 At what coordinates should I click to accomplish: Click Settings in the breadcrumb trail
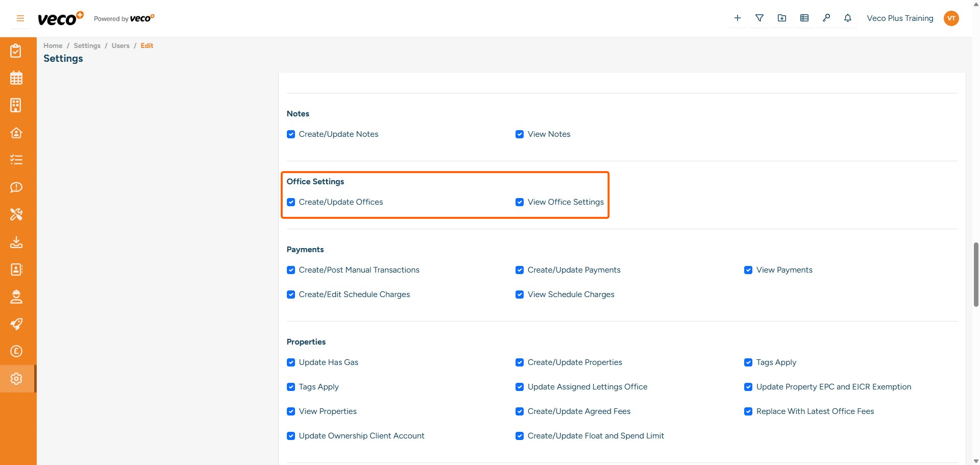87,45
